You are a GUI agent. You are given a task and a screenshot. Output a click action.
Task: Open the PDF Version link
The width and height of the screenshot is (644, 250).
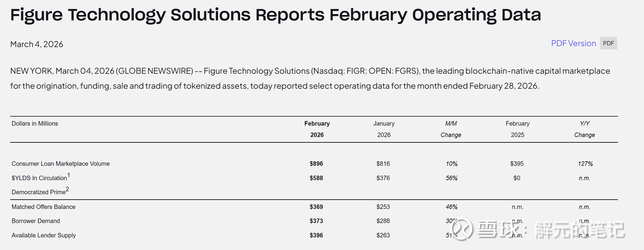pyautogui.click(x=573, y=44)
